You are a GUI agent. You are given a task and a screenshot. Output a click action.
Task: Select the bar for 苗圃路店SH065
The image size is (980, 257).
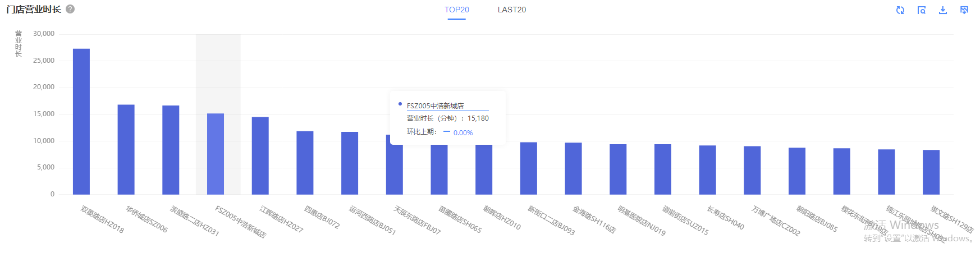(439, 169)
